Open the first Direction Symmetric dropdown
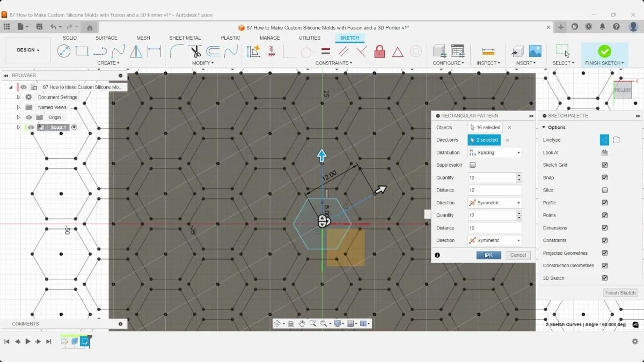The height and width of the screenshot is (362, 644). coord(494,203)
